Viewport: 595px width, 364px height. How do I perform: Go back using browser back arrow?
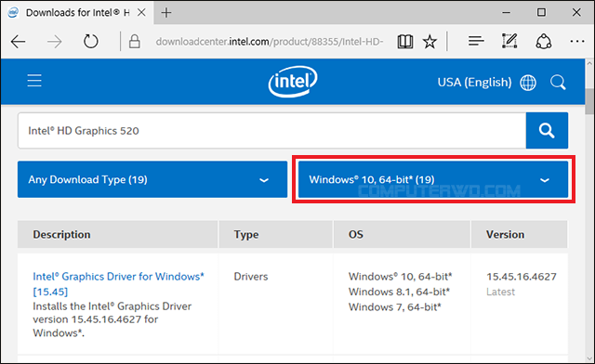[18, 42]
